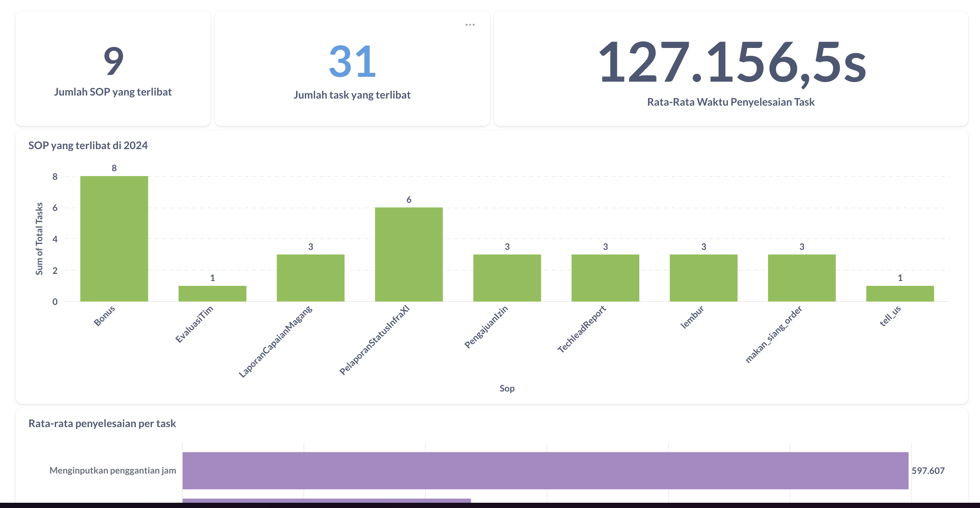The image size is (980, 508).
Task: Select the tell_us bar
Action: (900, 294)
